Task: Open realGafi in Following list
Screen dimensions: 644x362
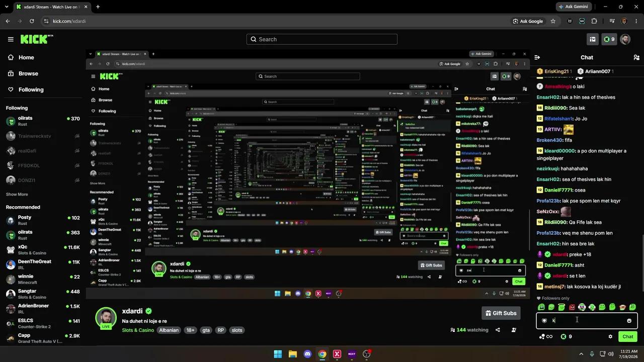Action: (x=43, y=151)
